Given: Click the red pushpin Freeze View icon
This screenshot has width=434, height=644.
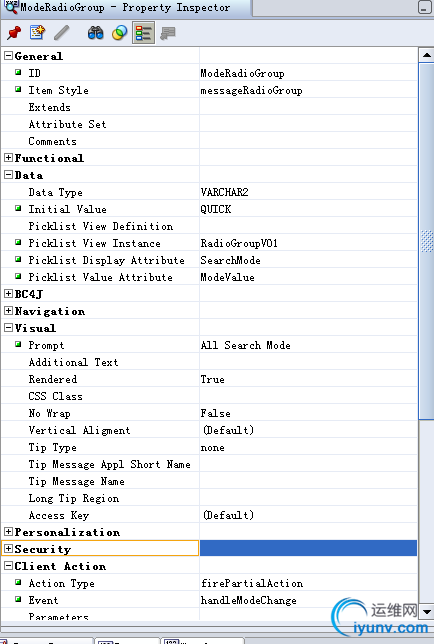Looking at the screenshot, I should [14, 33].
